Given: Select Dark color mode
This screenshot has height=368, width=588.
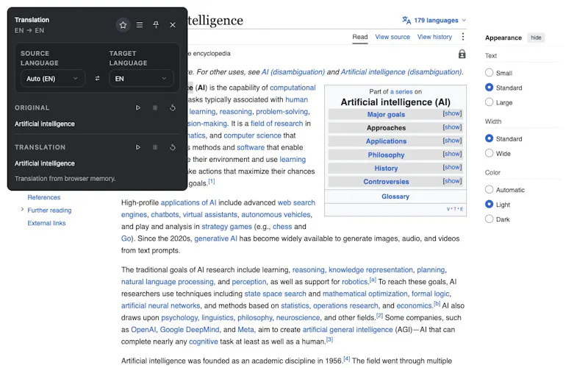Looking at the screenshot, I should pyautogui.click(x=489, y=219).
